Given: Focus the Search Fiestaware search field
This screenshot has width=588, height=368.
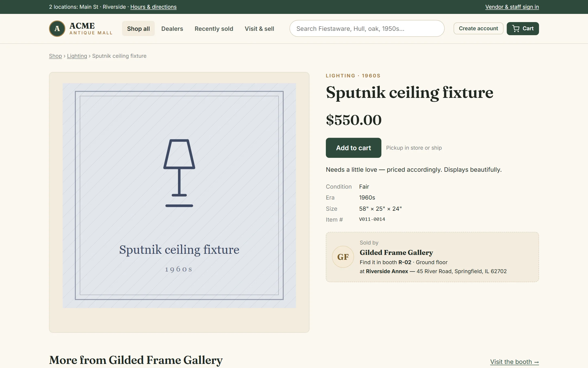Looking at the screenshot, I should [x=367, y=28].
